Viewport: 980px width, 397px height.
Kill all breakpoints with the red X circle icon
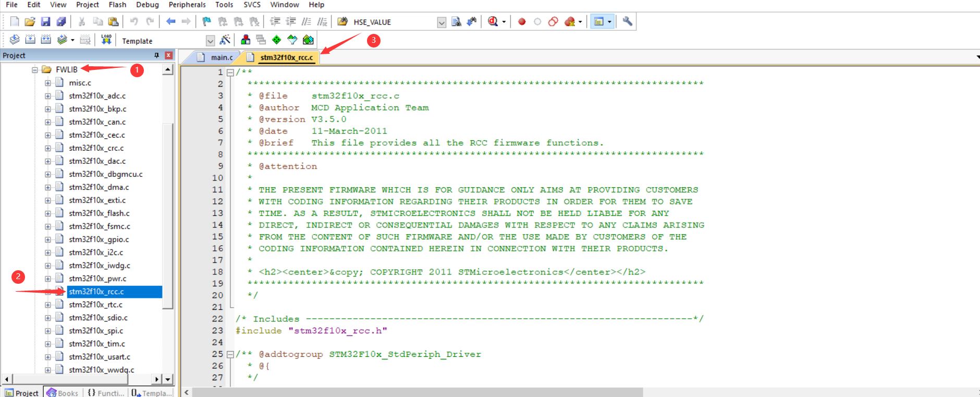point(570,21)
